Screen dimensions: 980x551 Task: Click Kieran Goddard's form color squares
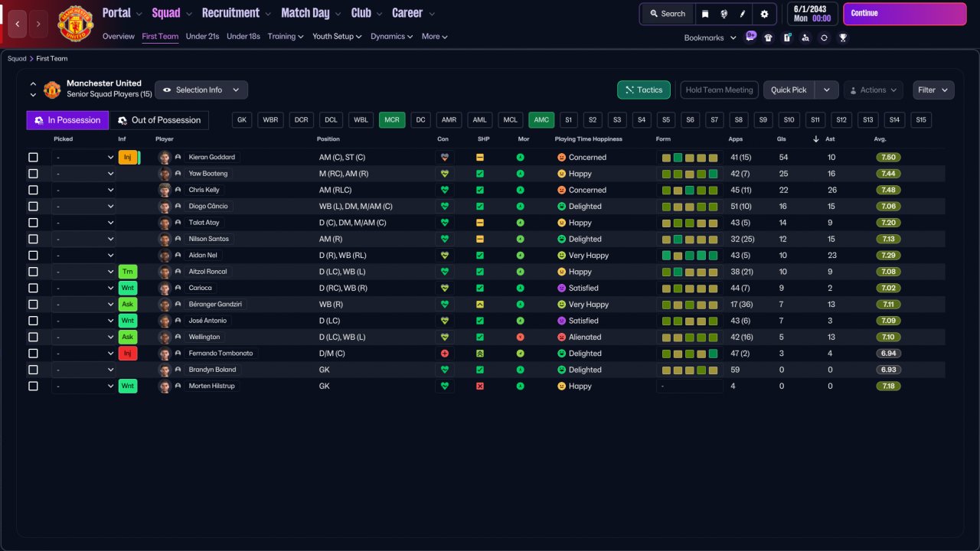pos(690,158)
